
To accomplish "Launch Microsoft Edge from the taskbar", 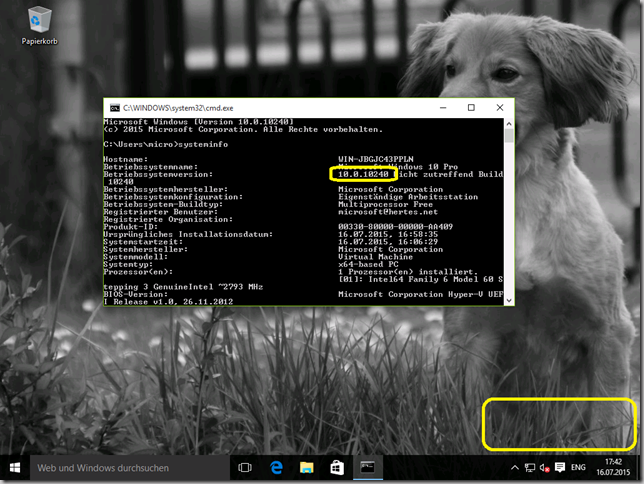I will [x=276, y=468].
